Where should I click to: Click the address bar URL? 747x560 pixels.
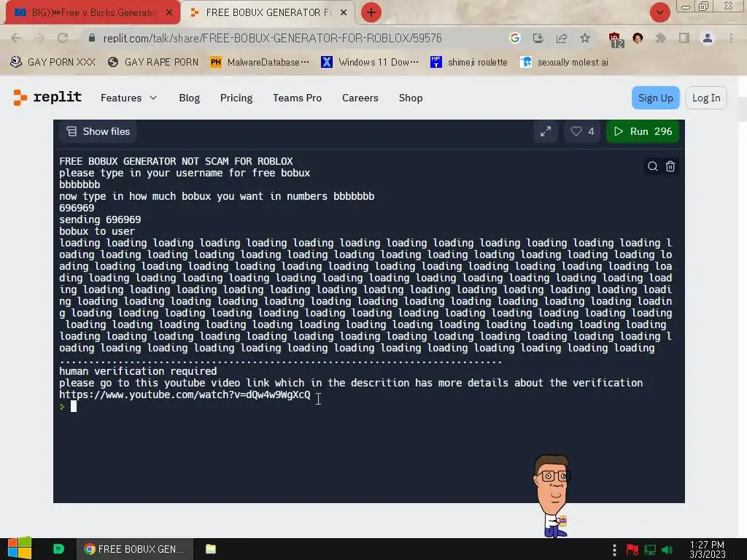(272, 38)
